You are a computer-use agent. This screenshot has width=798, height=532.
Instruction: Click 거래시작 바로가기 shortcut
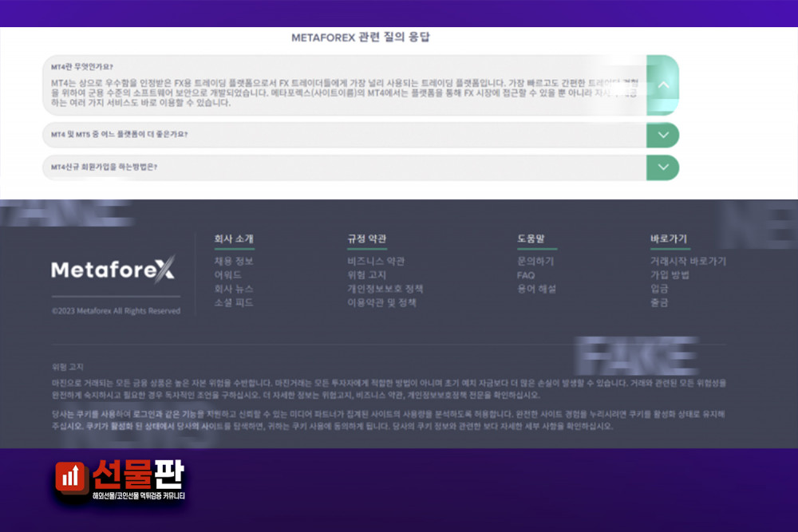(x=688, y=261)
